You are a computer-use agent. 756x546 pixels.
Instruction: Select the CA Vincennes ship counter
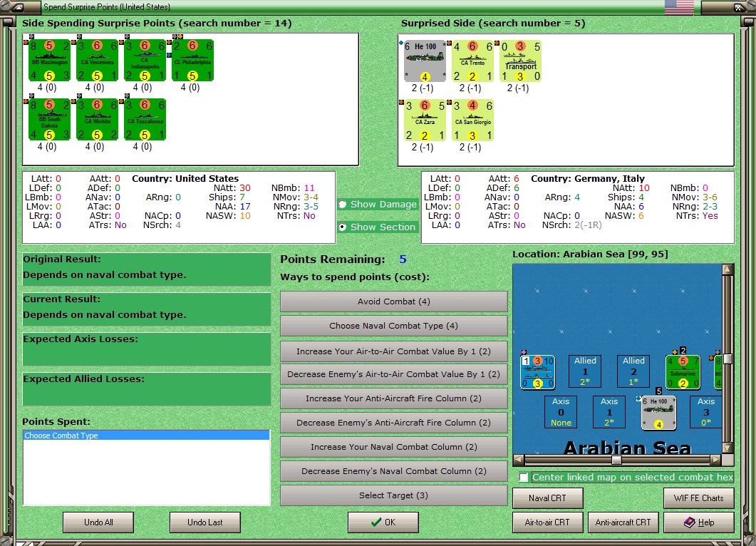(97, 61)
